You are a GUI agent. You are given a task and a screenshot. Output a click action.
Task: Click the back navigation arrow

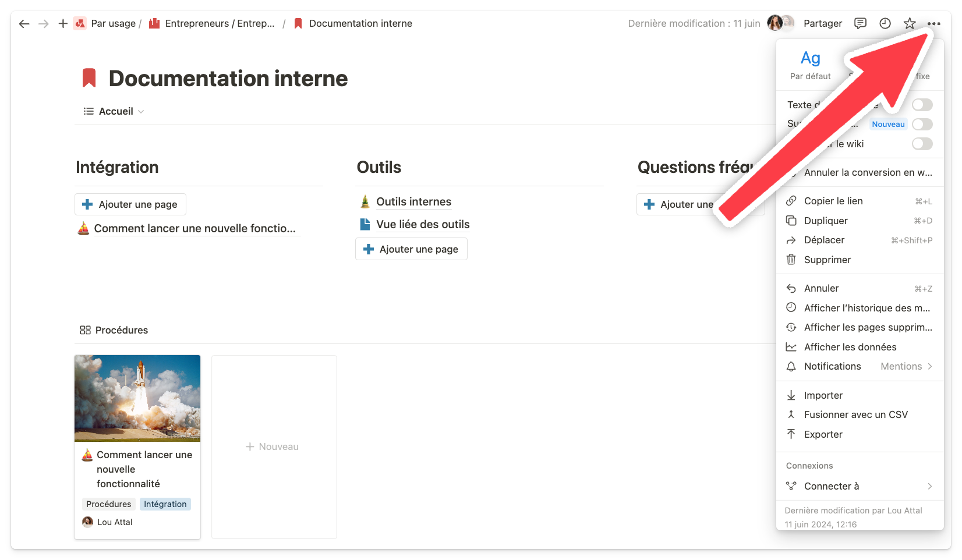coord(24,24)
